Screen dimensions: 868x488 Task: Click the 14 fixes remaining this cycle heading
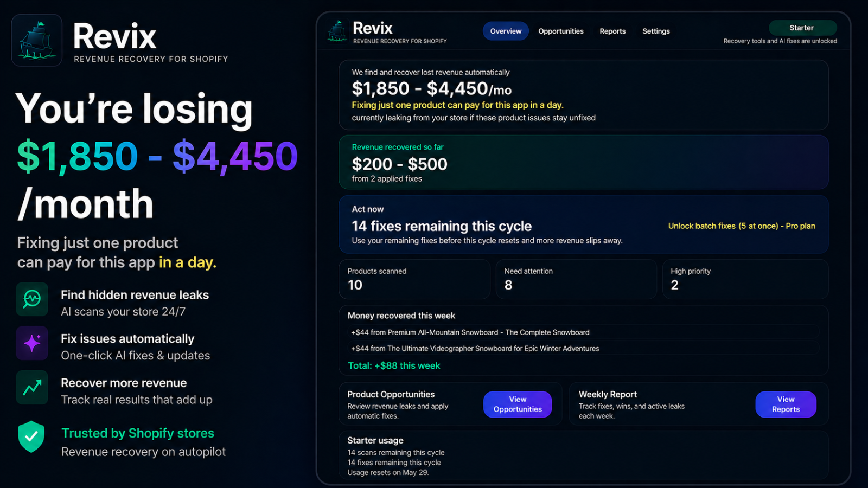point(442,226)
